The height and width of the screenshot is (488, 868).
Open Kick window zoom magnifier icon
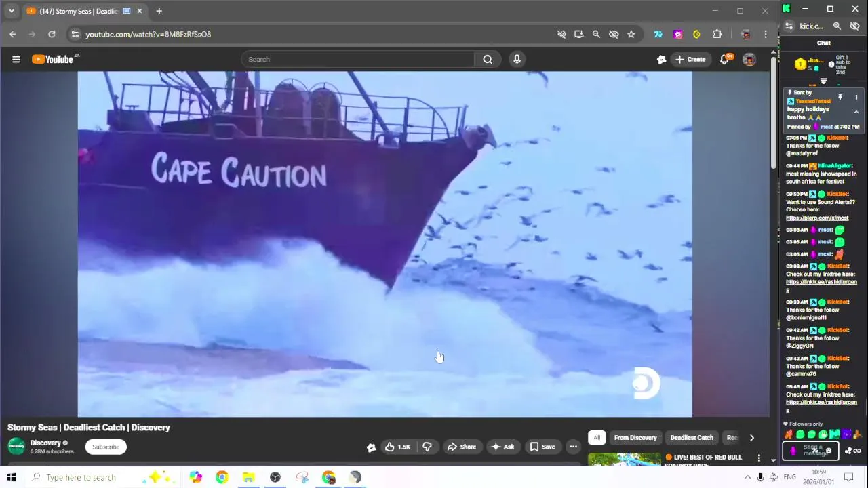(x=837, y=26)
